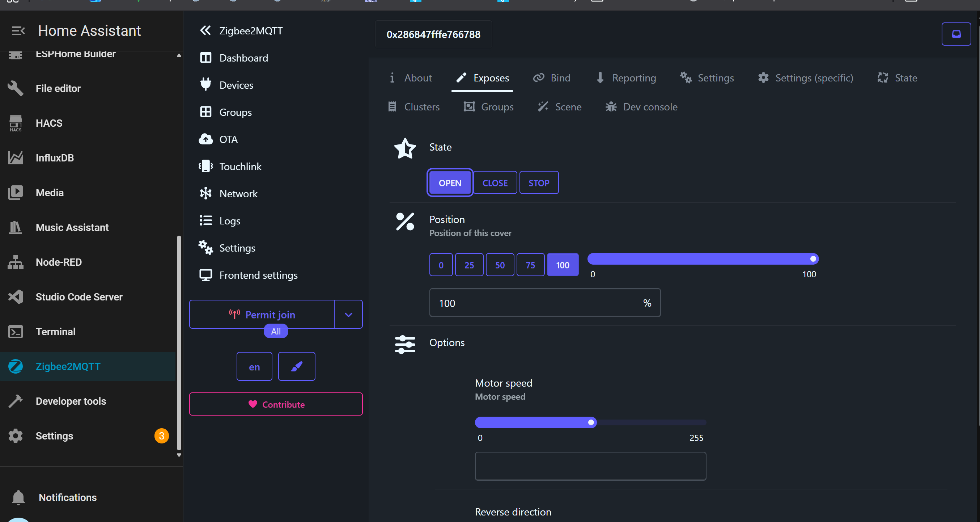Select the 50 position preset
Screen dimensions: 980x522
(500, 265)
